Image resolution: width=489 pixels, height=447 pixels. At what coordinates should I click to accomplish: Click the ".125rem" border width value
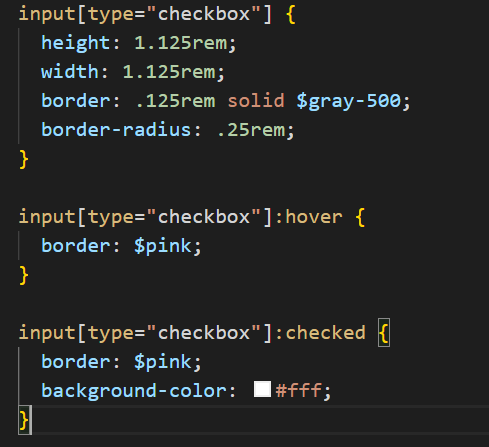pyautogui.click(x=176, y=101)
